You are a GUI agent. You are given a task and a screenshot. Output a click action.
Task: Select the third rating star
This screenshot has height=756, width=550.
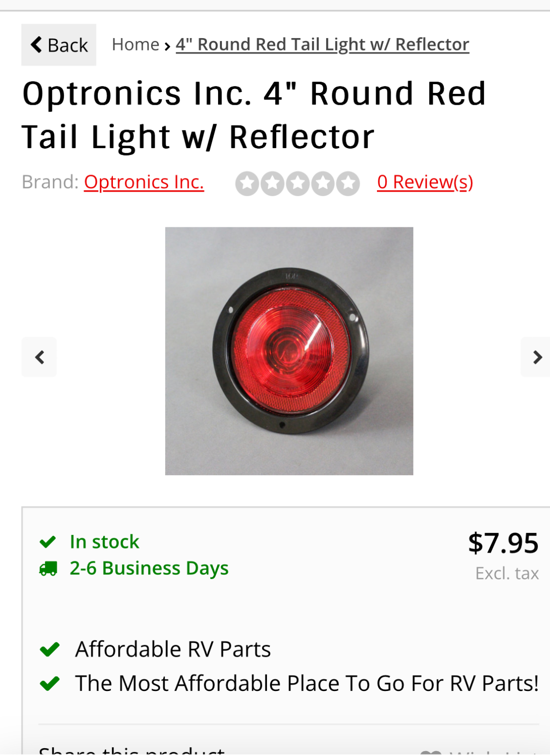pyautogui.click(x=298, y=184)
